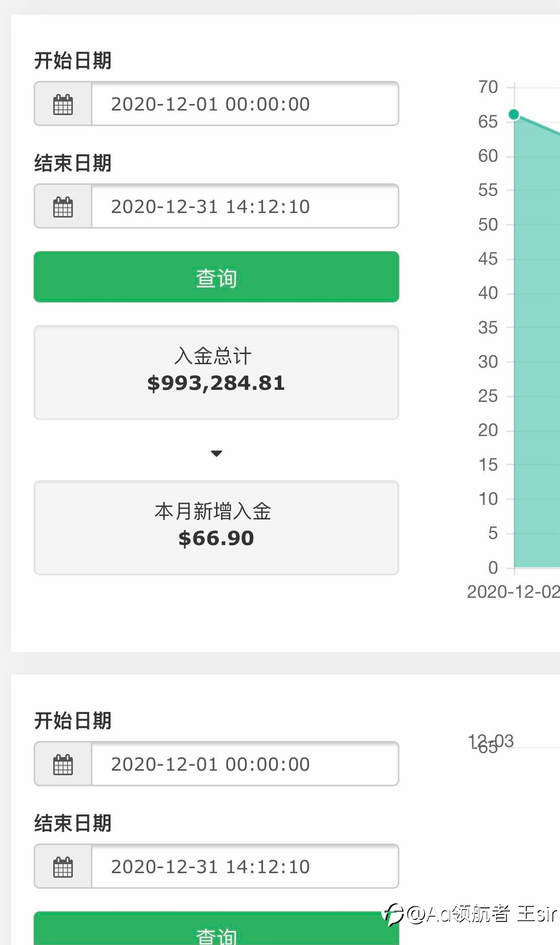This screenshot has height=945, width=560.
Task: Focus the first end date field 2020-12-31 14:12:10
Action: pyautogui.click(x=245, y=206)
